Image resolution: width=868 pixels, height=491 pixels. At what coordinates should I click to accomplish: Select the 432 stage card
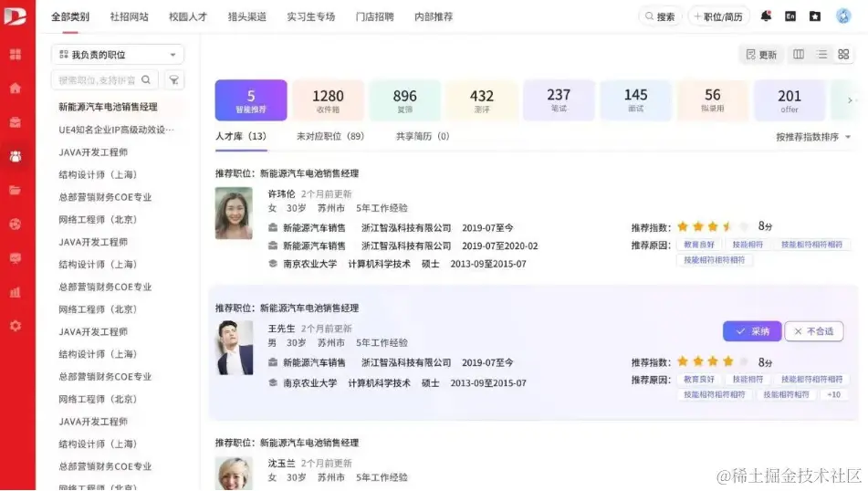click(482, 100)
